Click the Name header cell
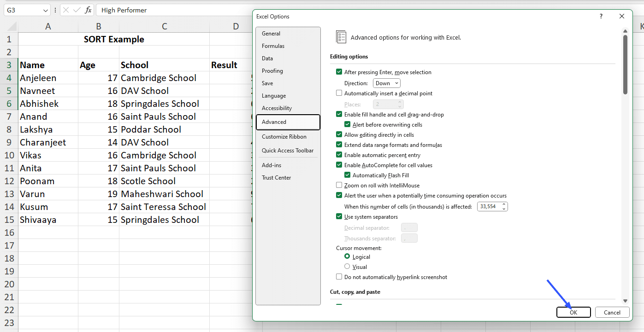The height and width of the screenshot is (332, 644). (48, 65)
